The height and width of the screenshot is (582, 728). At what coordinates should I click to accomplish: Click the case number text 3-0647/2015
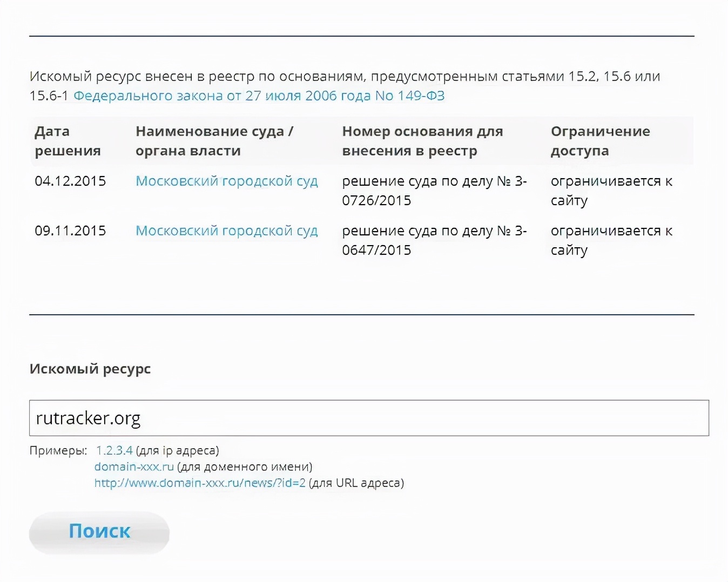434,240
